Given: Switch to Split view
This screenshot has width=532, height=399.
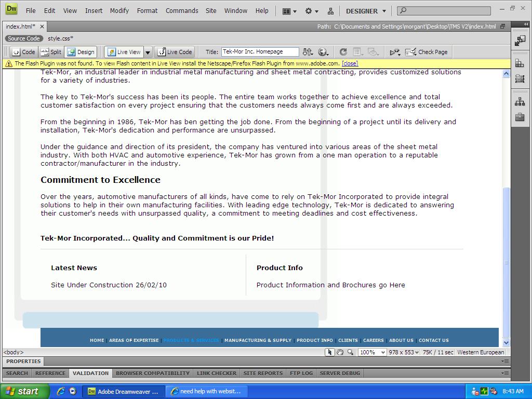Looking at the screenshot, I should coord(51,52).
